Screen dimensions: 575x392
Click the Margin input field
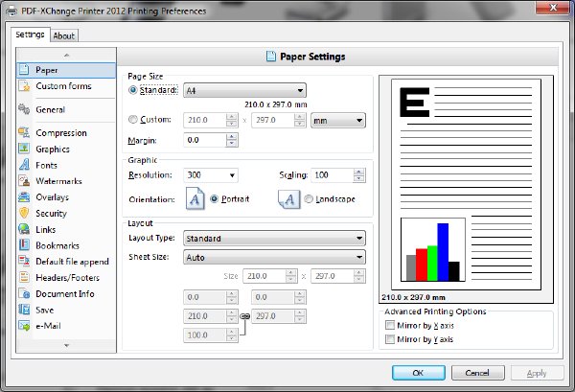tap(205, 140)
